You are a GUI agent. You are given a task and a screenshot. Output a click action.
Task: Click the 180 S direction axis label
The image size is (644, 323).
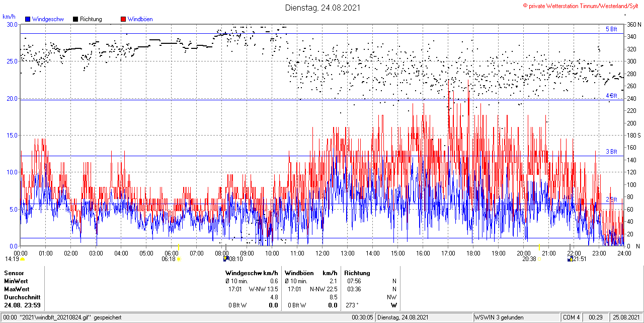pos(634,135)
